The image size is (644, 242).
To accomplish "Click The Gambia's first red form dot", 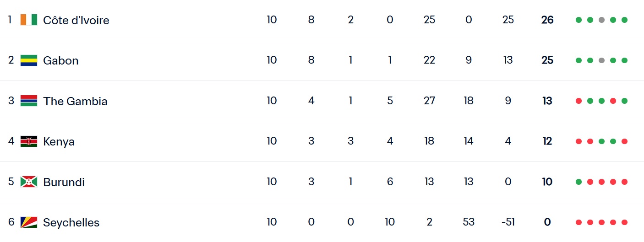I will coord(579,101).
